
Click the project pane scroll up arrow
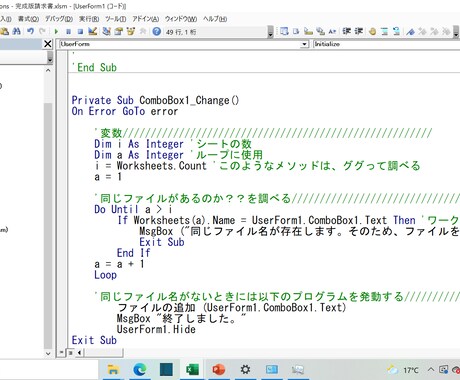(x=48, y=70)
